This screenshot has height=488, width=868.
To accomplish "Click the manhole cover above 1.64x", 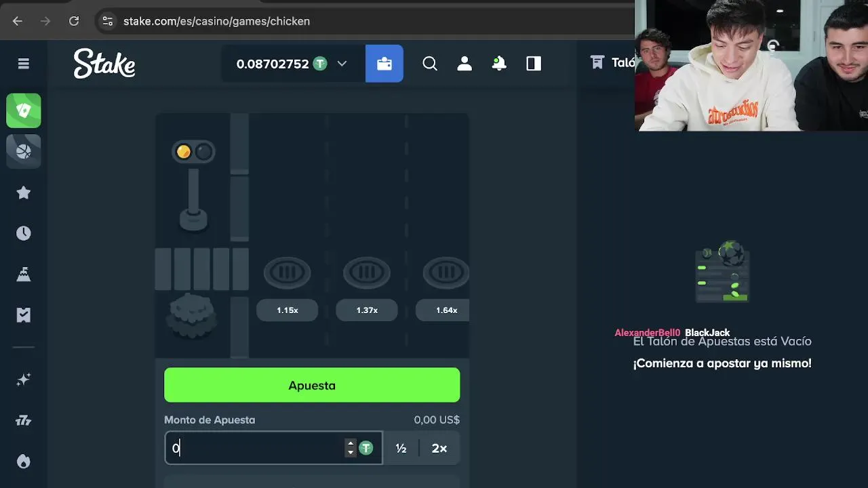I will click(x=446, y=272).
